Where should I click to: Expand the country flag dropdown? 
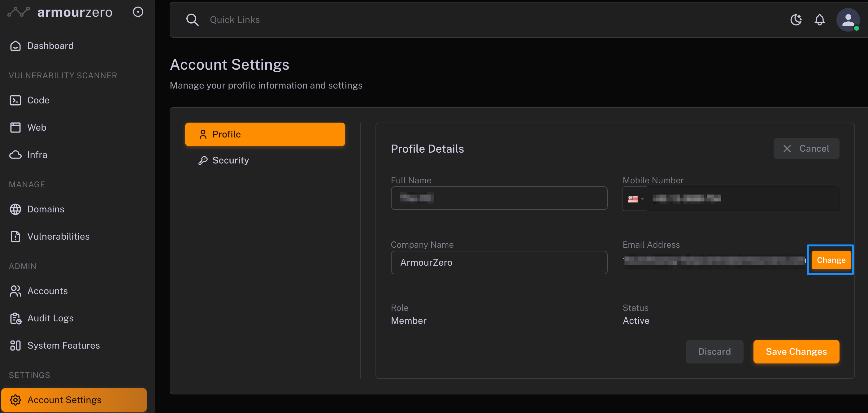click(x=635, y=199)
